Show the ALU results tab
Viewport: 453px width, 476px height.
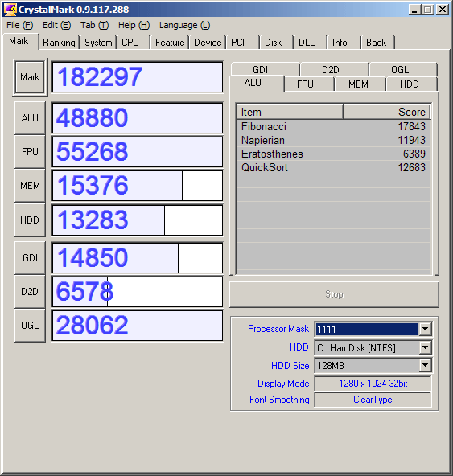tap(257, 83)
